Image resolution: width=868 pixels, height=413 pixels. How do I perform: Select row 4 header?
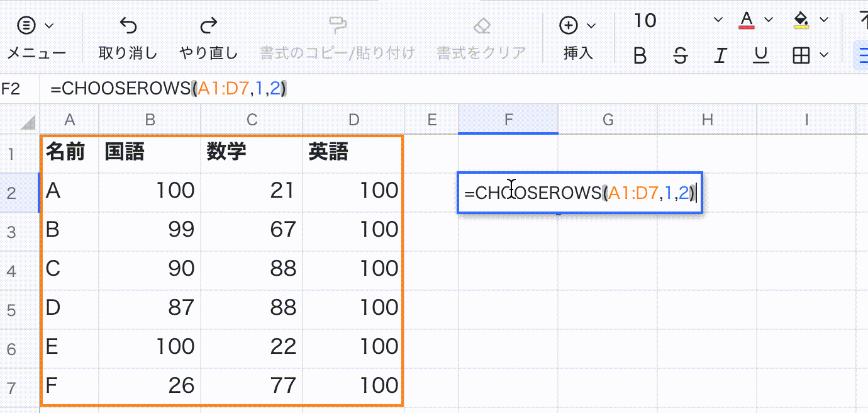[x=11, y=271]
